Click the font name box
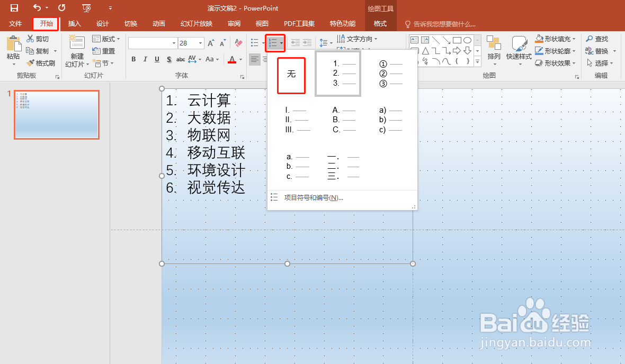Viewport: 625px width, 364px height. tap(150, 43)
